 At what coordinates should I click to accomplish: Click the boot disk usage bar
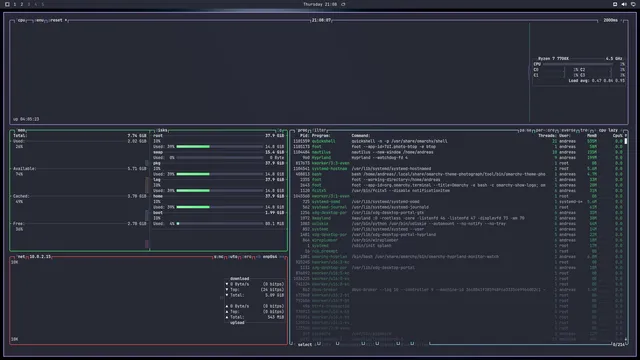(x=220, y=224)
